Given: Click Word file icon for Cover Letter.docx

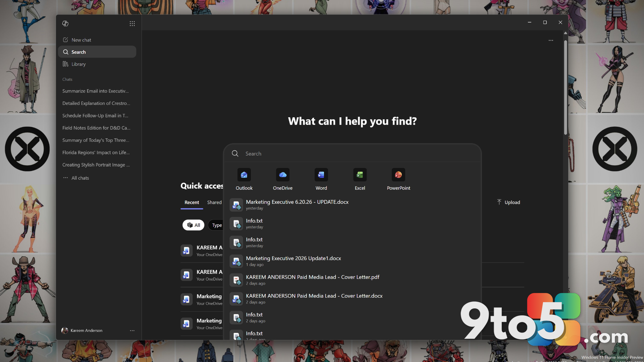Looking at the screenshot, I should (x=236, y=299).
